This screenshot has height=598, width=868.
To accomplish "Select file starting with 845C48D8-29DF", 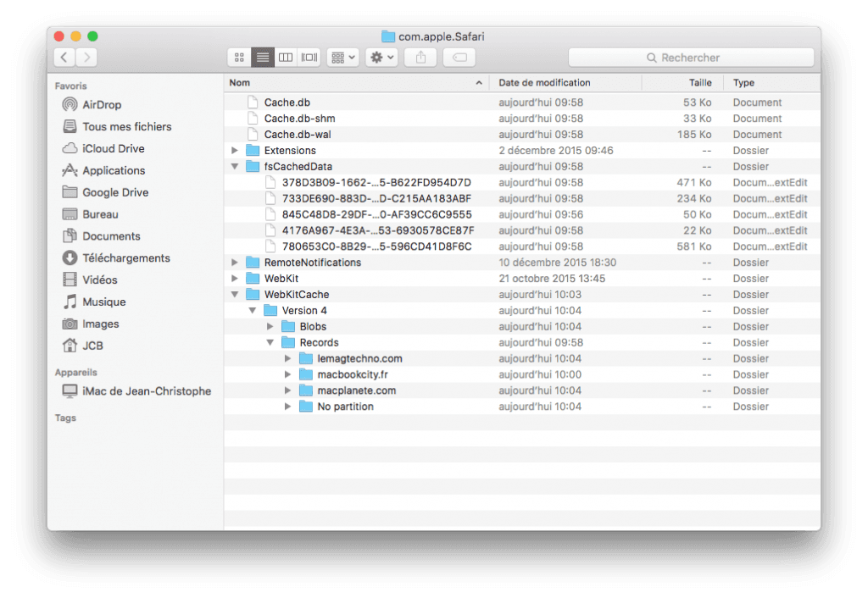I will (x=522, y=214).
